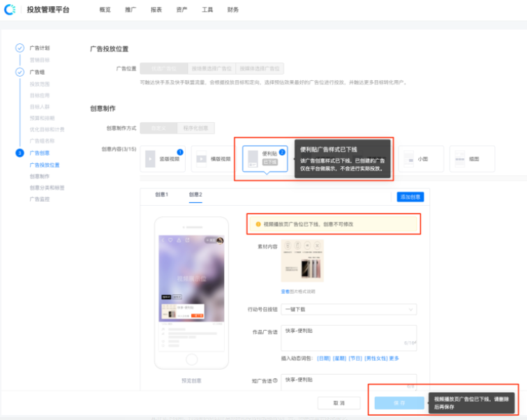This screenshot has height=420, width=527.
Task: Click the 组图 layout icon
Action: (x=460, y=159)
